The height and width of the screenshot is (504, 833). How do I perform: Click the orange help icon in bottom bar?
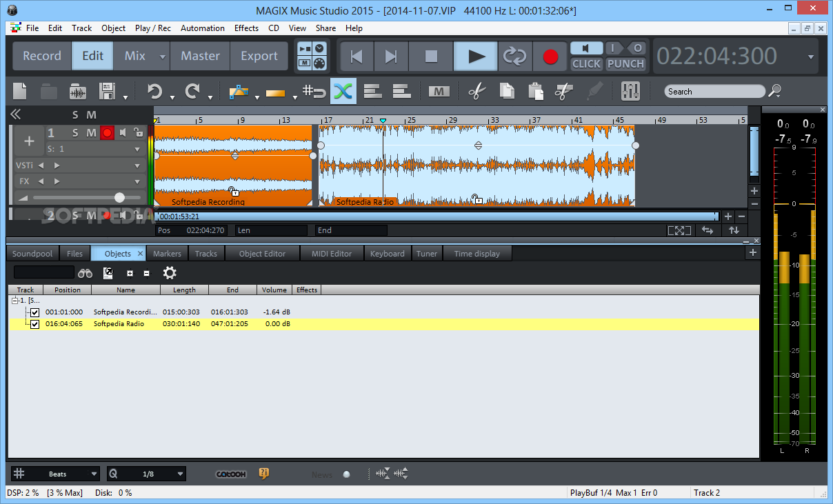coord(263,473)
